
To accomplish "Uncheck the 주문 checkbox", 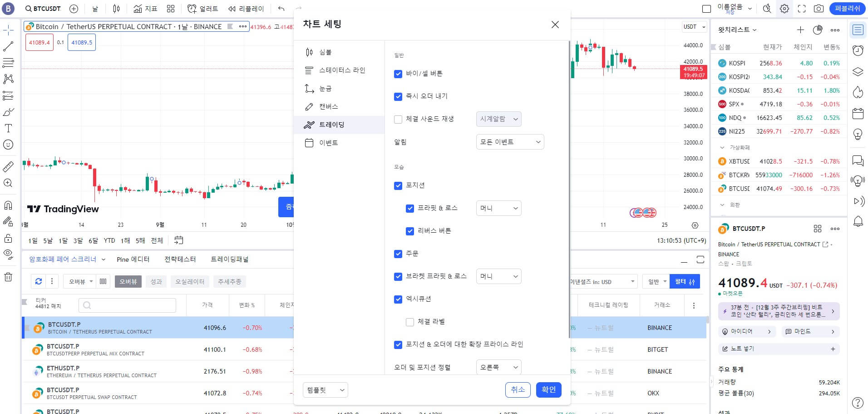I will [x=398, y=254].
